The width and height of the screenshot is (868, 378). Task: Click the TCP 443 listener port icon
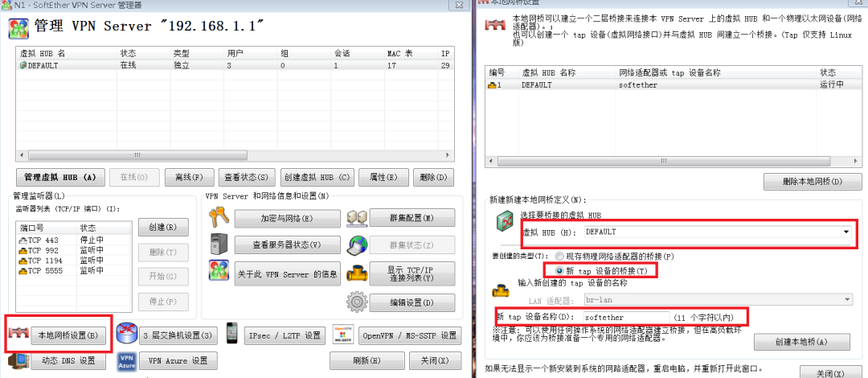click(23, 240)
